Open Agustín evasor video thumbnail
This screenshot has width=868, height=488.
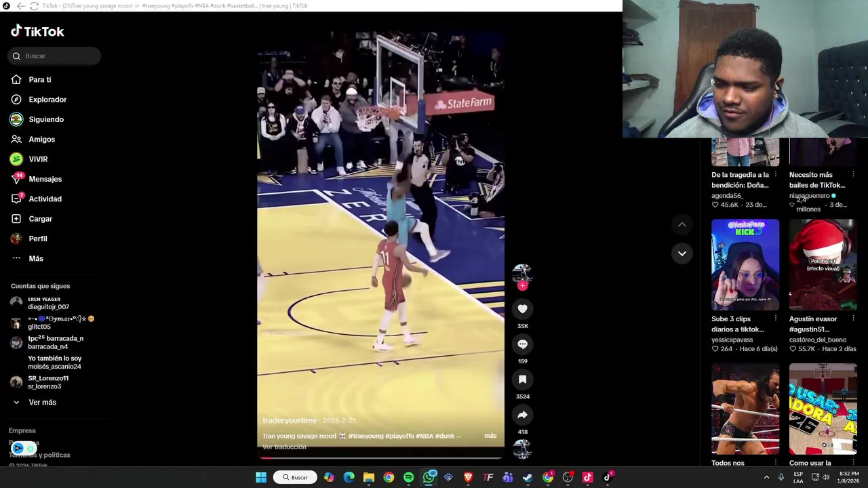pos(823,264)
